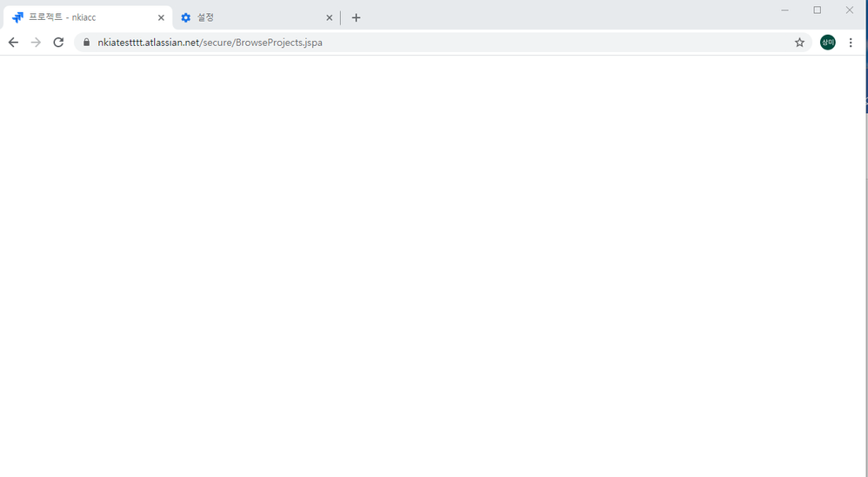The height and width of the screenshot is (477, 868).
Task: Reload the current page
Action: (58, 43)
